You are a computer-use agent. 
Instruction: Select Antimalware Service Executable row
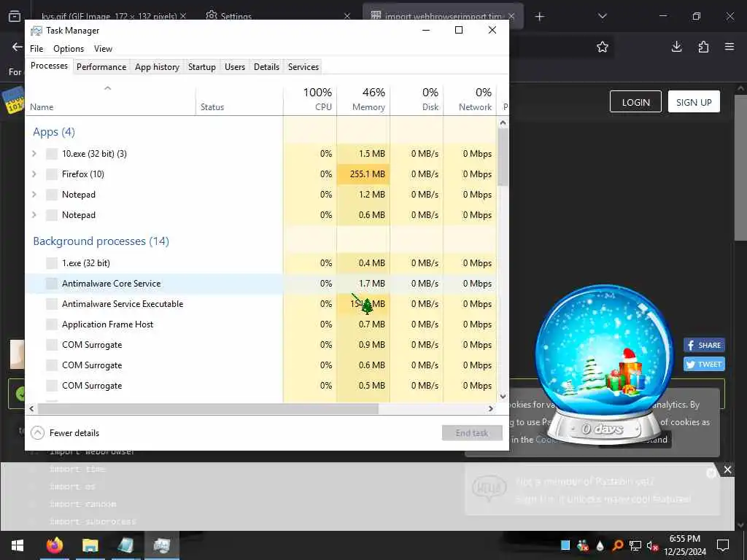(261, 304)
